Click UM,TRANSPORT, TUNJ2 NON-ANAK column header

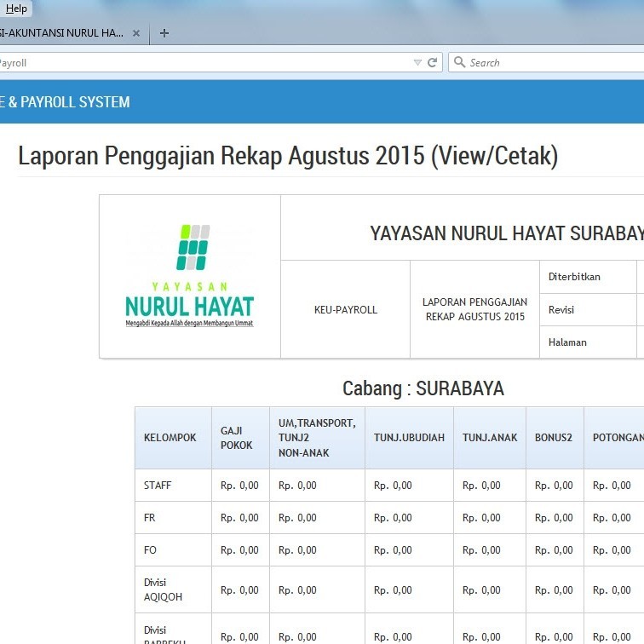(317, 438)
